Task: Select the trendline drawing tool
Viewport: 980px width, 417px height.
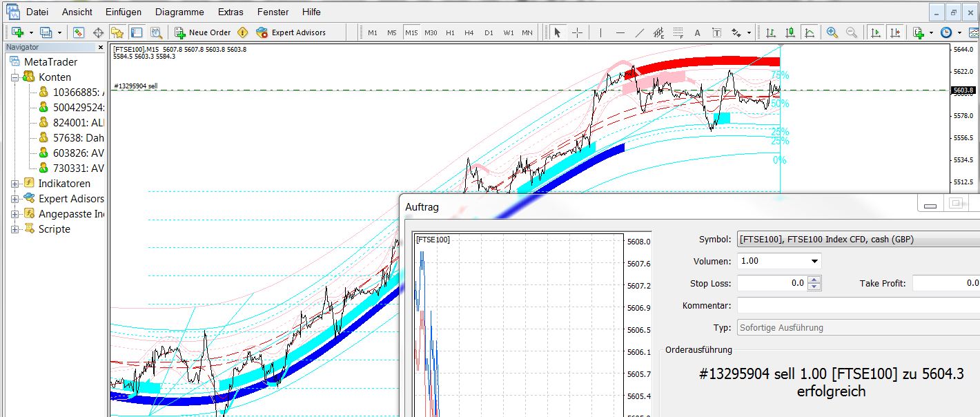Action: (x=639, y=32)
